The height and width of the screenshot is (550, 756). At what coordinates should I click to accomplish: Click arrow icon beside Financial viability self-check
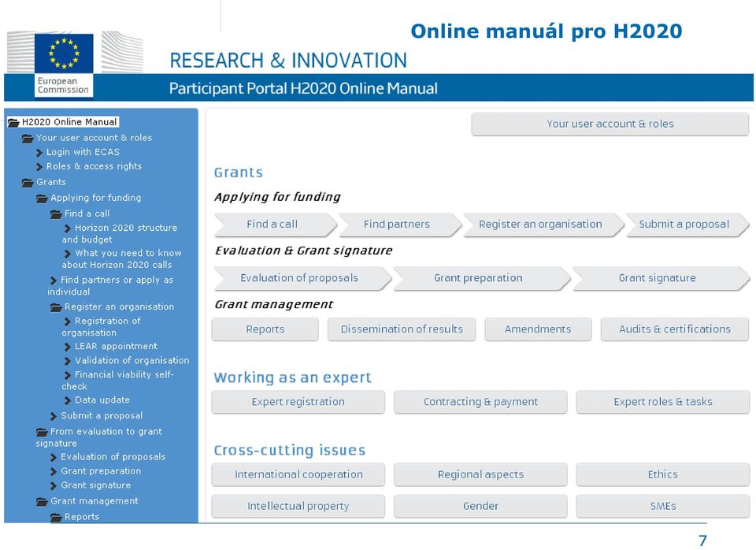tap(68, 375)
